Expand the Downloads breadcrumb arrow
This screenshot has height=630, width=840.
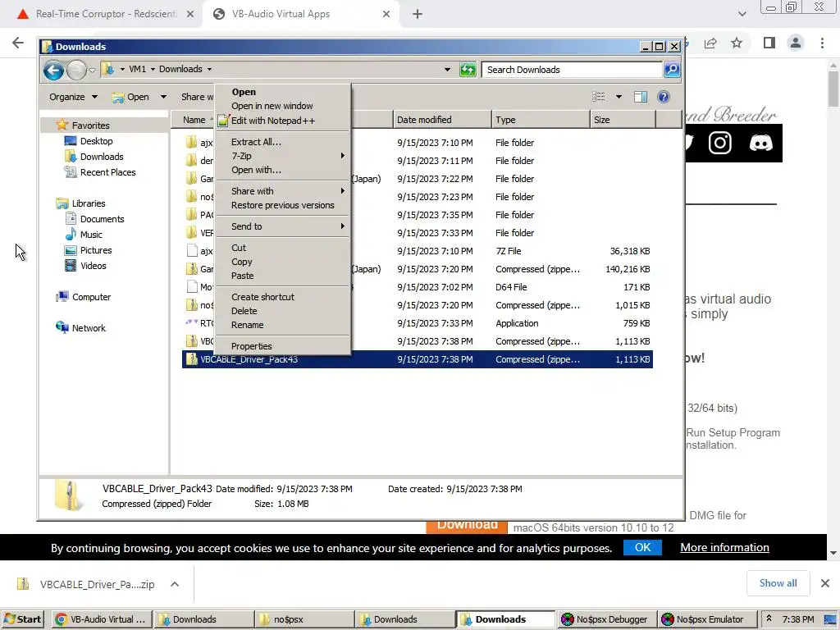(209, 69)
